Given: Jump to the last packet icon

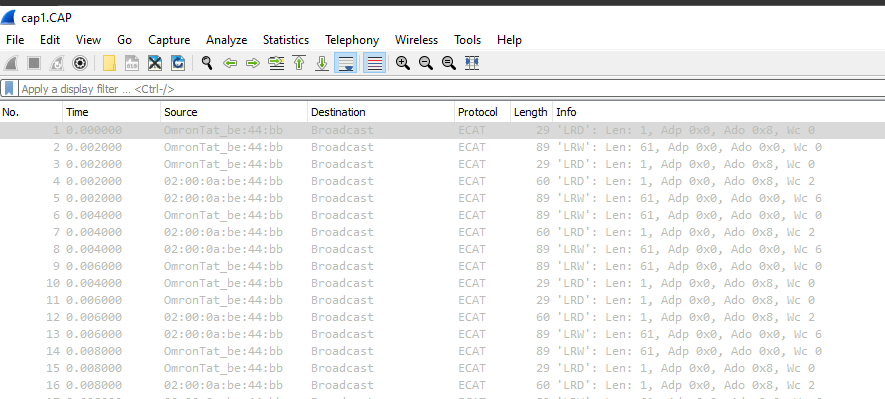Looking at the screenshot, I should coord(322,63).
